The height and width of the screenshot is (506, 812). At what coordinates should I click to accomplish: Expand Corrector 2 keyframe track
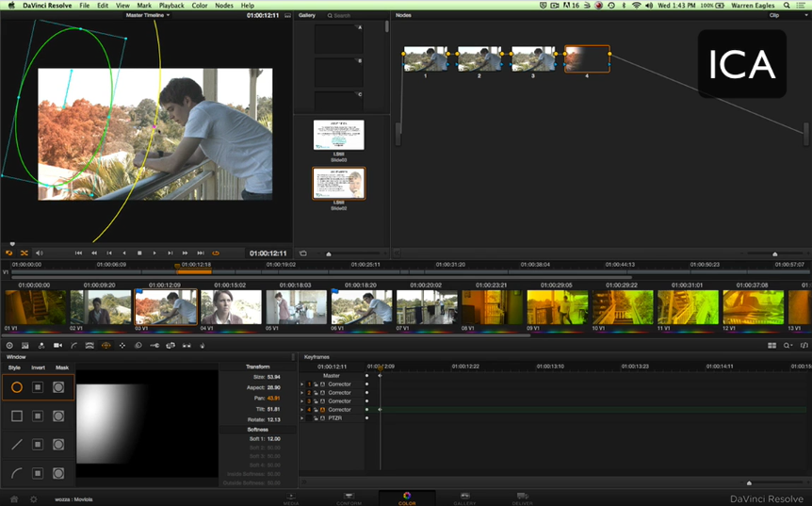pyautogui.click(x=302, y=393)
